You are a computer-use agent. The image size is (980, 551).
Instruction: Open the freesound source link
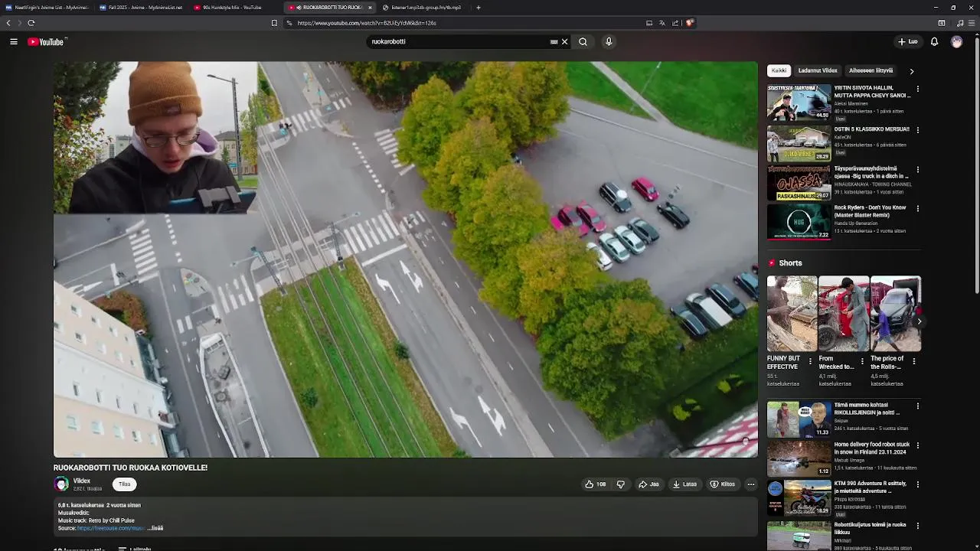coord(111,528)
